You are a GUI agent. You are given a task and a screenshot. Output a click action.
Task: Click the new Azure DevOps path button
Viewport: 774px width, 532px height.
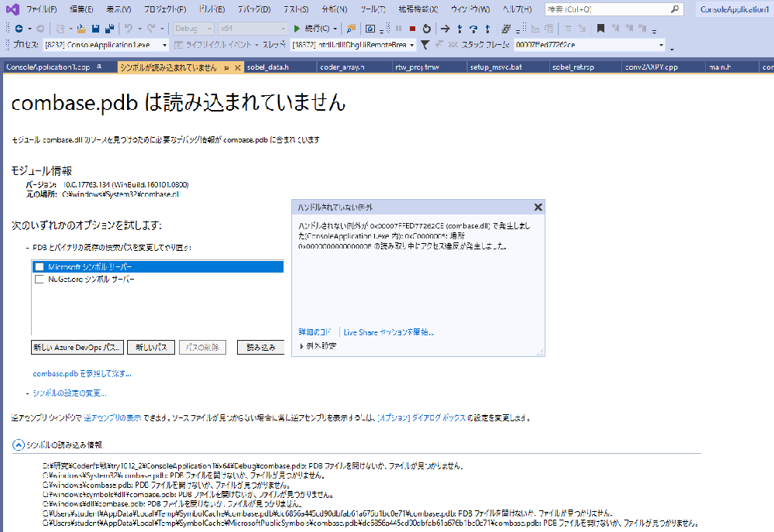tap(77, 348)
